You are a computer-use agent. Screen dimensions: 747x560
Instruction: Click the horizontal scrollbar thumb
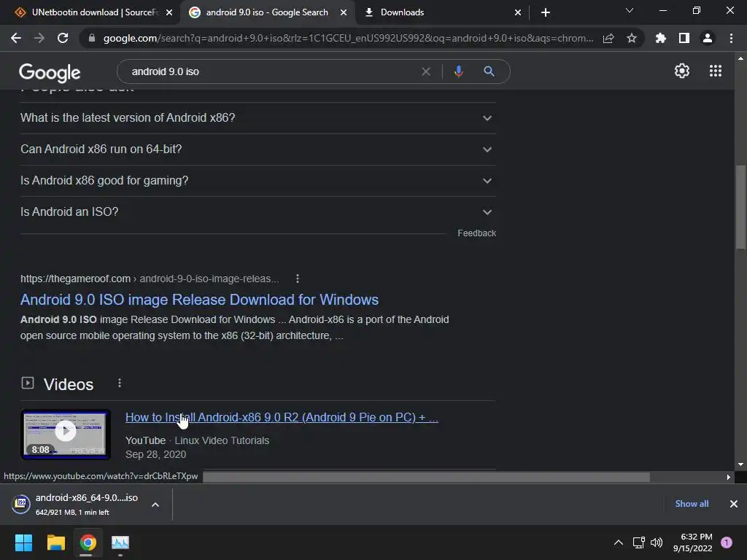(x=426, y=477)
